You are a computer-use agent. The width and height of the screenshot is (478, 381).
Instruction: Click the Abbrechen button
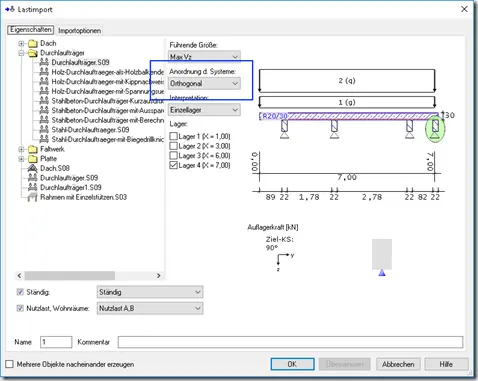(x=398, y=364)
